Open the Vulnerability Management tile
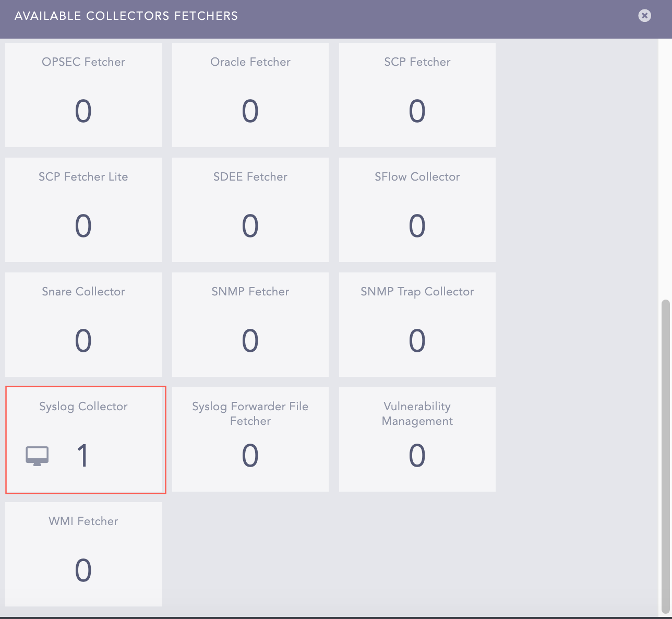 coord(417,439)
